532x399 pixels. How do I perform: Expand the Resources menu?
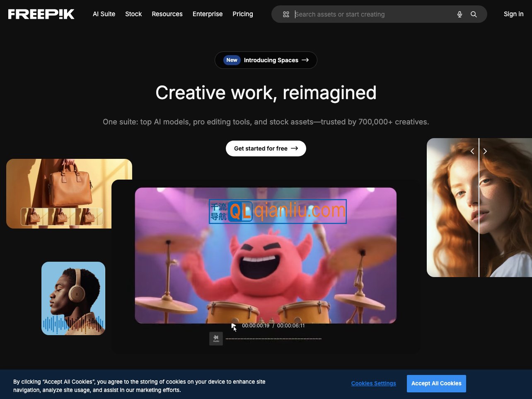[x=167, y=14]
